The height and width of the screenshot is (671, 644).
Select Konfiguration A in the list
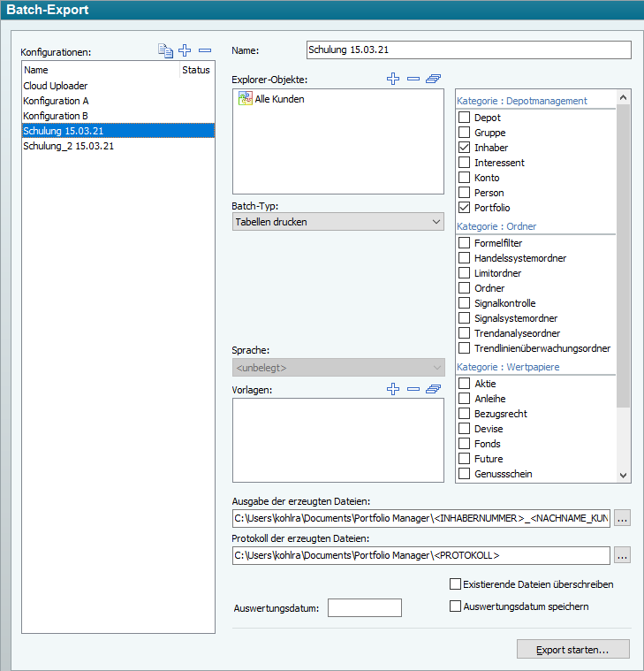(56, 101)
